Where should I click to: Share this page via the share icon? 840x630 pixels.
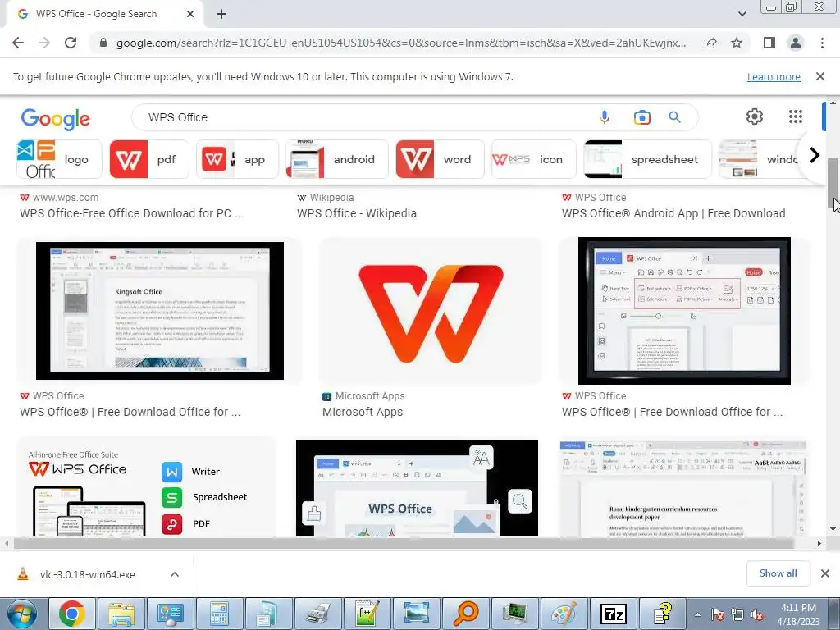(x=710, y=43)
